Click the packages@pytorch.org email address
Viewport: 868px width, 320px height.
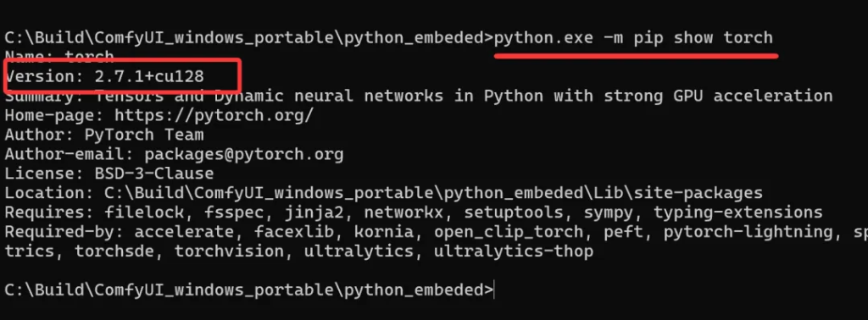(244, 154)
